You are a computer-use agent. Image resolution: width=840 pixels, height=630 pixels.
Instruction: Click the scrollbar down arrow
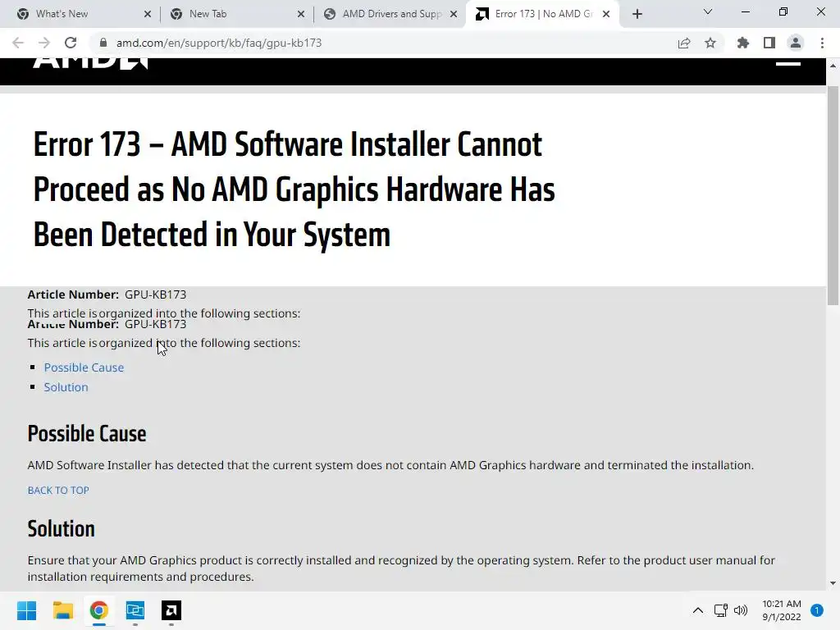[x=833, y=583]
